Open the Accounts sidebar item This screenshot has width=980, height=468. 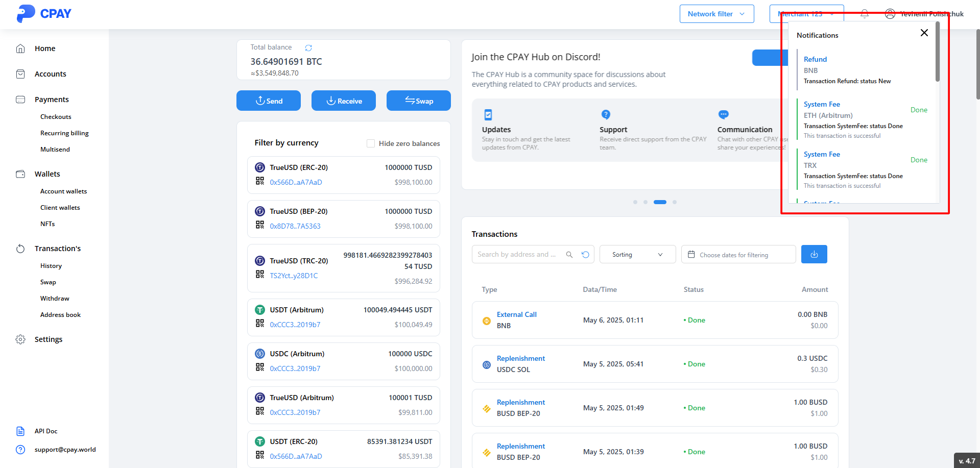[51, 74]
